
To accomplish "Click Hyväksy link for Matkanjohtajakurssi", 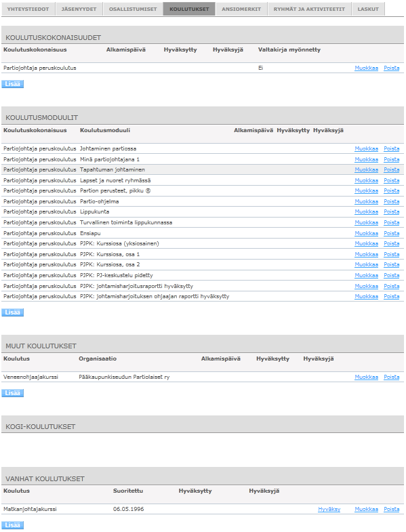I will click(329, 509).
